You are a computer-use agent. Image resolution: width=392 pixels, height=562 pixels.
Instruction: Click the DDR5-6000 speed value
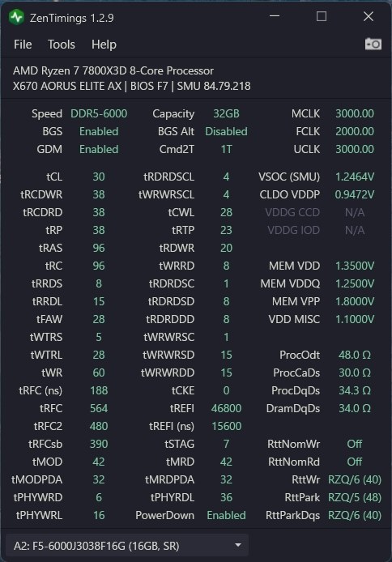click(99, 113)
